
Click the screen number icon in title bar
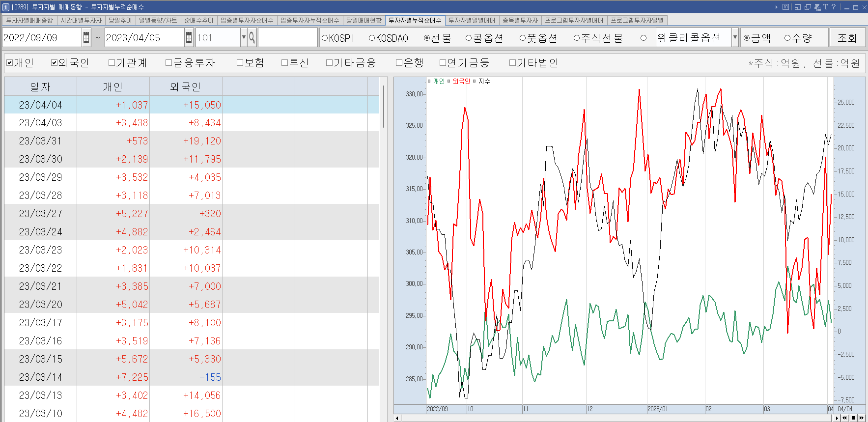coord(6,7)
